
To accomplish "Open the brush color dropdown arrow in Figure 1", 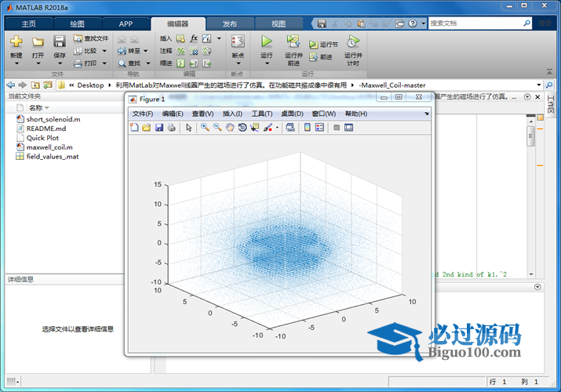I will pyautogui.click(x=277, y=127).
